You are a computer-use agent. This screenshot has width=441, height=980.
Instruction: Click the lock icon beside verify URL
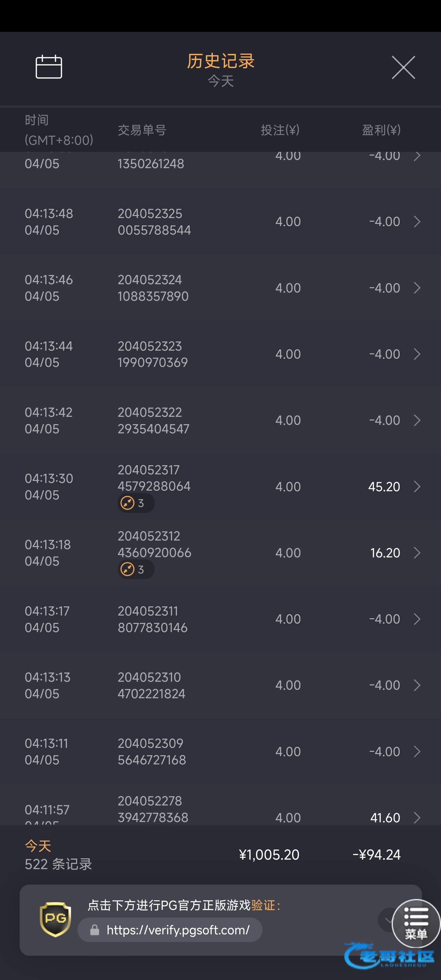[x=95, y=930]
